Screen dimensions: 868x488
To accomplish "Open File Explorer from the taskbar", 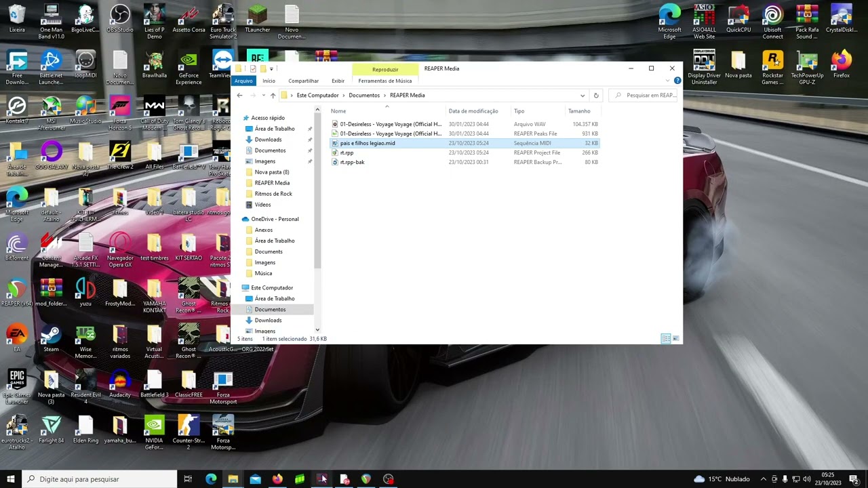I will pos(233,479).
